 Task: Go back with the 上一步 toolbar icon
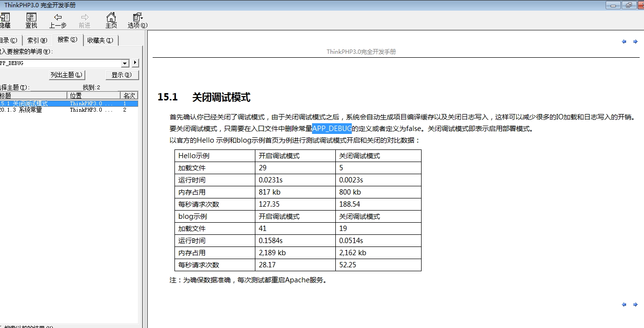[x=58, y=20]
